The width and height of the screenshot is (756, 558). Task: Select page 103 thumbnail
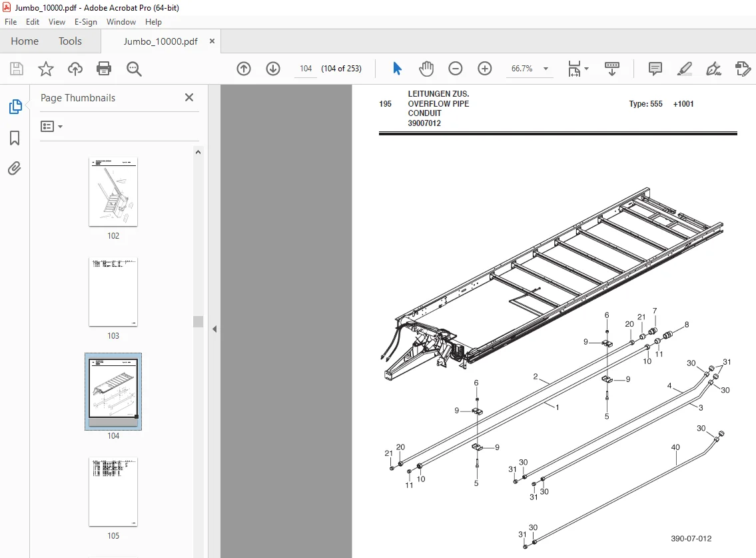tap(113, 292)
